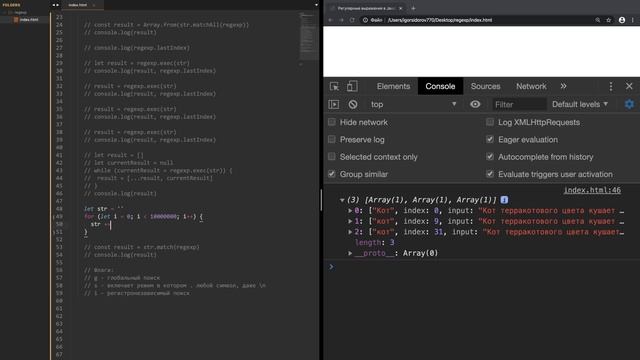Expand array item 1 at index 9
The width and height of the screenshot is (640, 360).
(x=350, y=221)
